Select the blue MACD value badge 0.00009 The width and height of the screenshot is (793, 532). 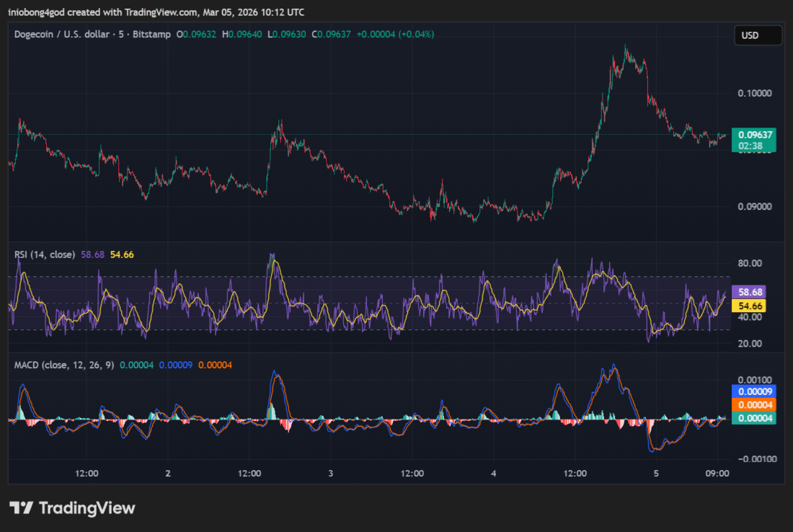coord(754,391)
